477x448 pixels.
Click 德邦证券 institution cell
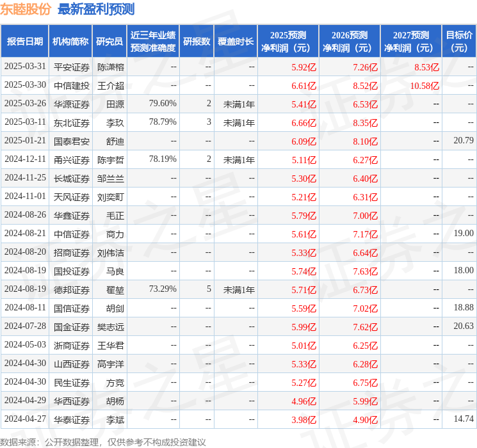(72, 290)
